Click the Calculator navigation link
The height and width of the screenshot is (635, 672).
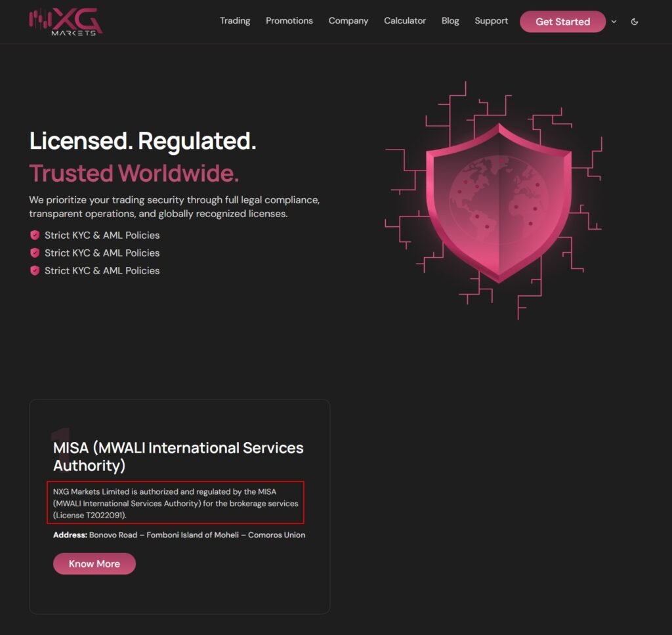405,21
